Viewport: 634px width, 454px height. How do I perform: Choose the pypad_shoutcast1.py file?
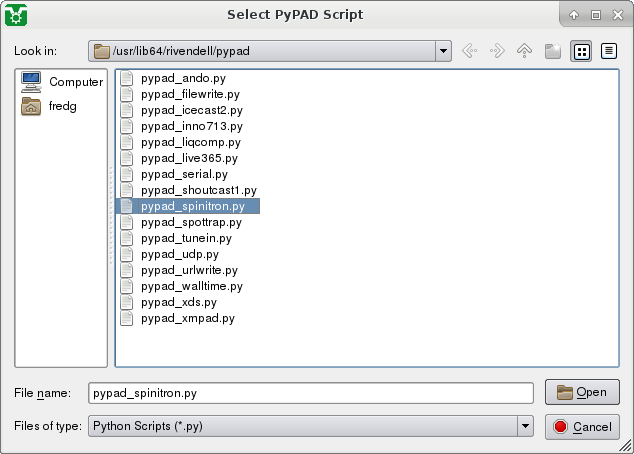(x=198, y=190)
